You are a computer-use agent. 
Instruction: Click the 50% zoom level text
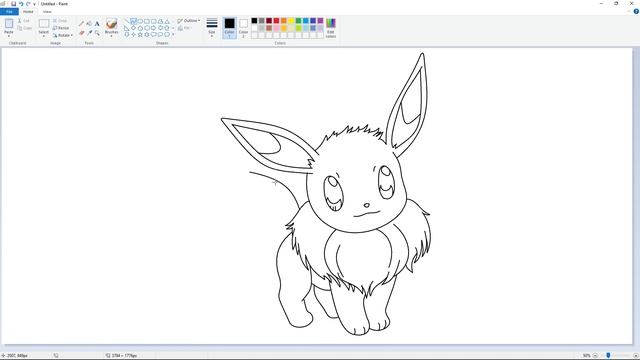(587, 356)
